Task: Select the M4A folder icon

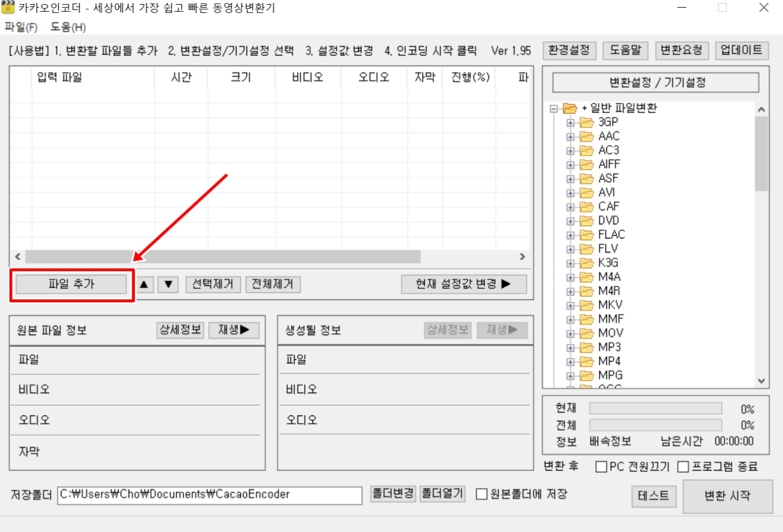Action: (x=586, y=277)
